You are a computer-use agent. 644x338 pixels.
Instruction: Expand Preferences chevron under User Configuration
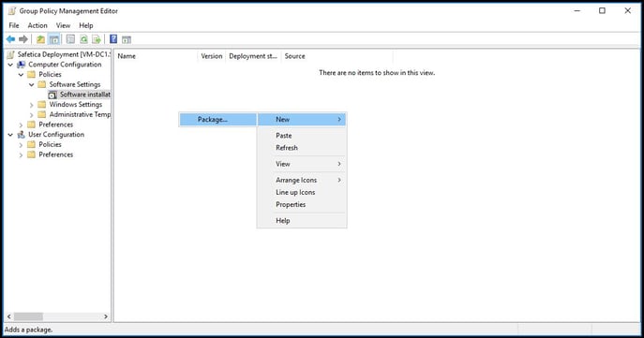pos(21,155)
